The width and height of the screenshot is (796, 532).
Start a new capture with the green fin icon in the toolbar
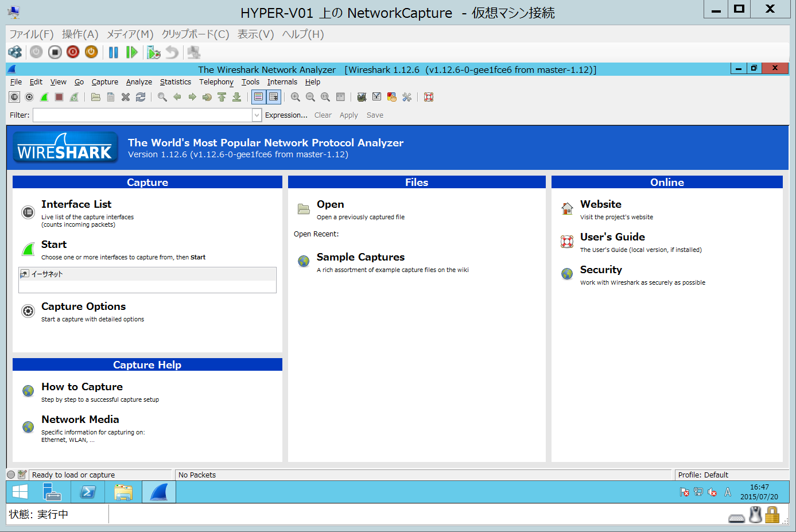point(44,97)
